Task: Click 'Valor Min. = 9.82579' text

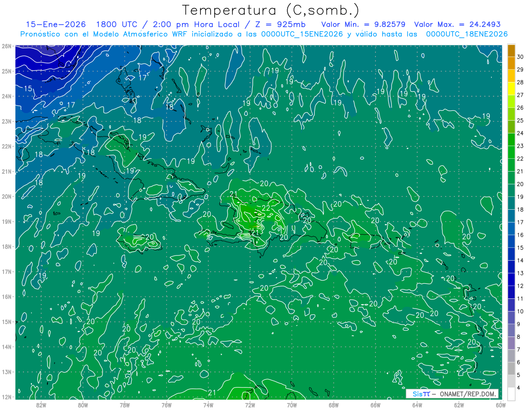Action: pos(363,25)
